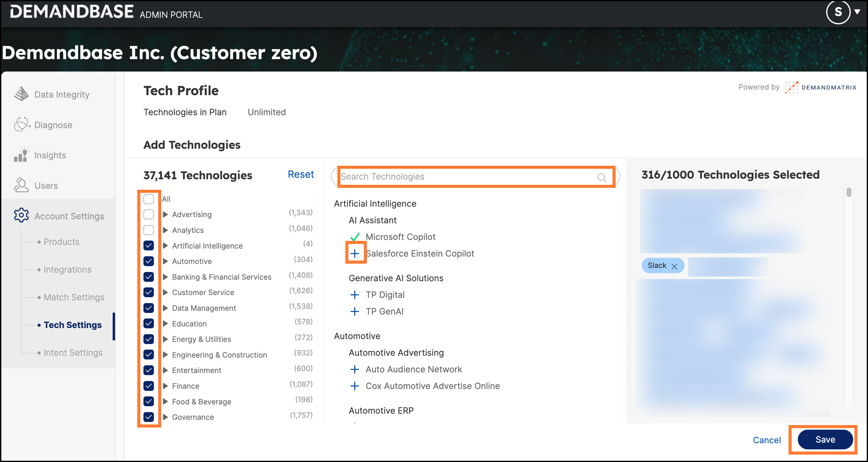The image size is (868, 462).
Task: Add Auto Audience Network with plus icon
Action: 355,369
